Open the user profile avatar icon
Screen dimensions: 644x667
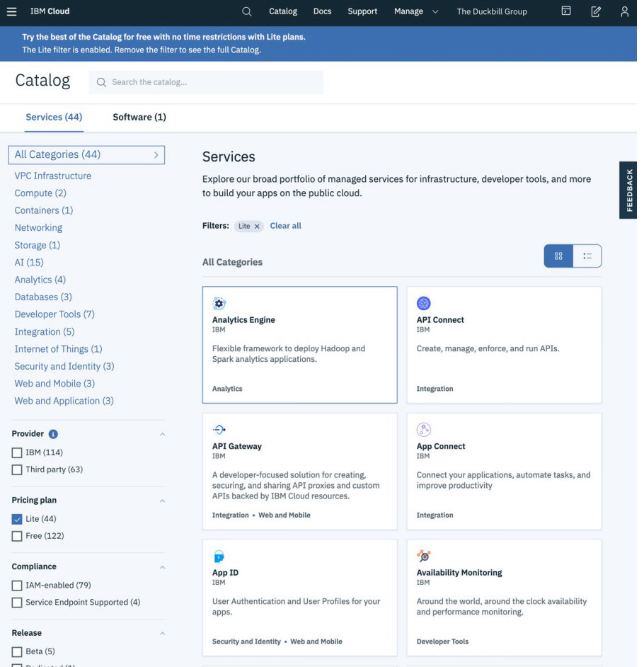624,11
